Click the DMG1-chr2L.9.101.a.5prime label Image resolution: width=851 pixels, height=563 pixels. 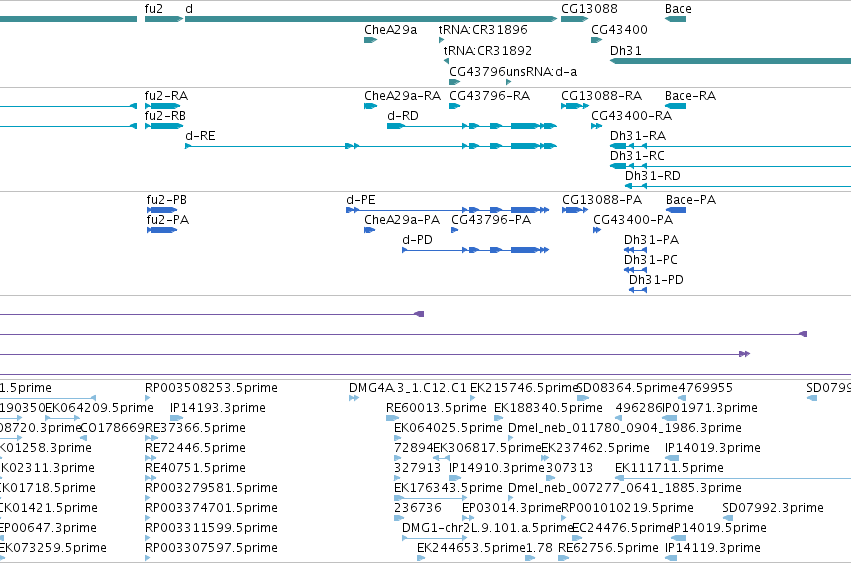[488, 528]
